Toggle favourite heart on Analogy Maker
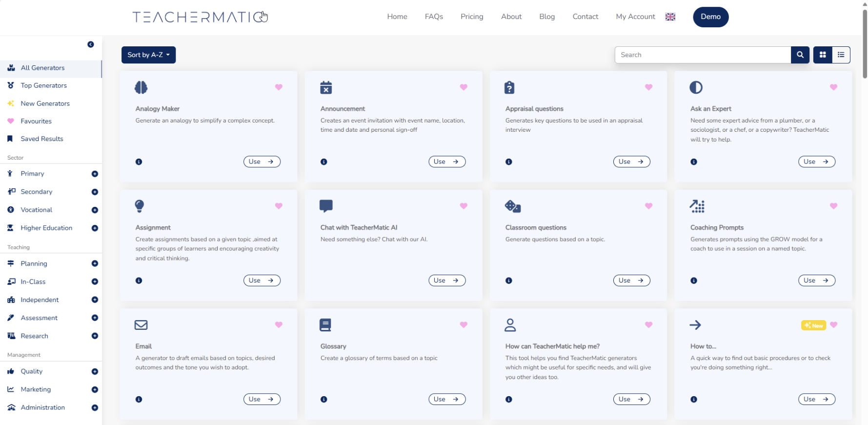868x425 pixels. 279,87
